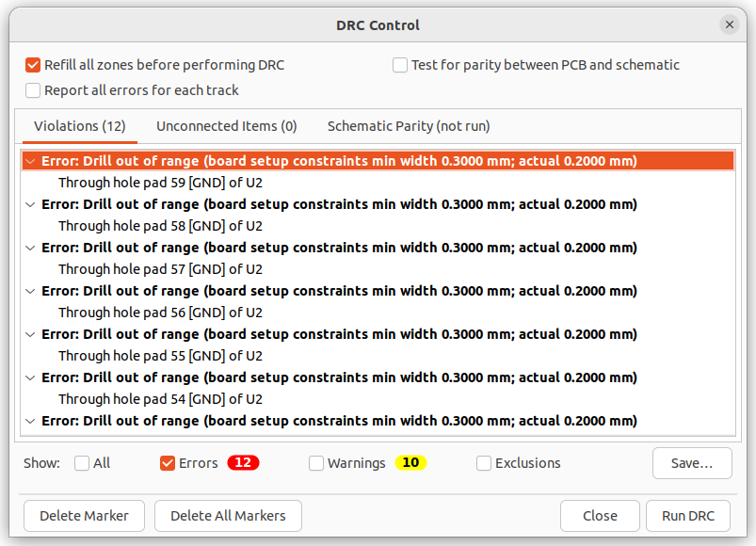Viewport: 756px width, 546px height.
Task: Collapse the last visible drill error row
Action: click(30, 422)
